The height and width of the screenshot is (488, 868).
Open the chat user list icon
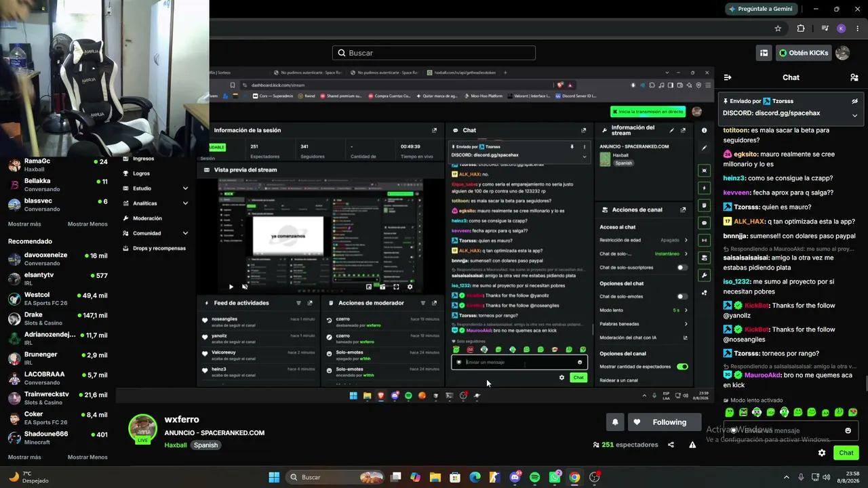click(x=854, y=77)
